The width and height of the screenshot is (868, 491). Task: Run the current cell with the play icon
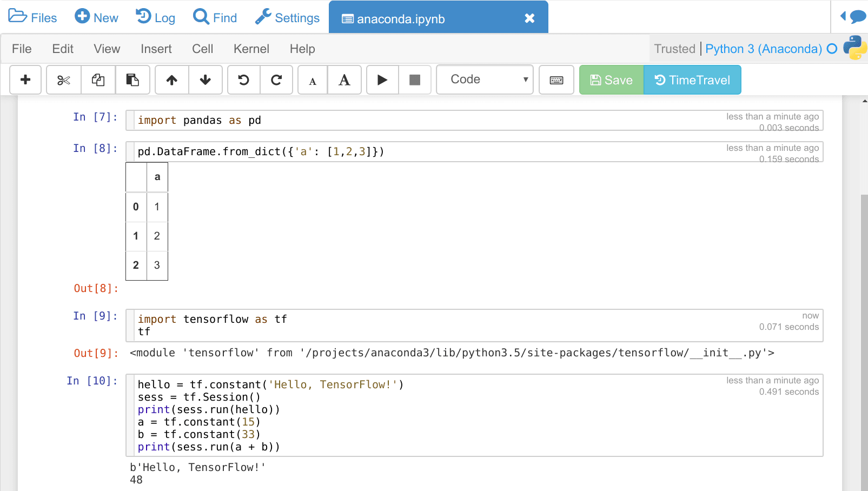tap(382, 79)
